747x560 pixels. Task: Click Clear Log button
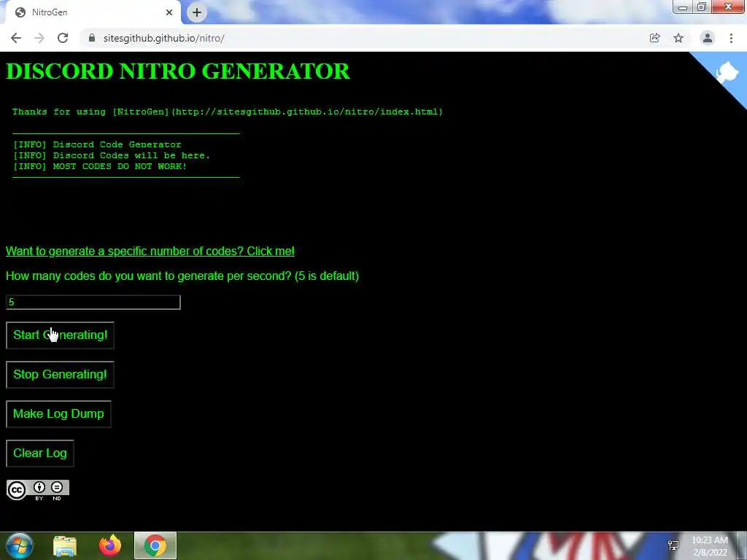(x=40, y=454)
